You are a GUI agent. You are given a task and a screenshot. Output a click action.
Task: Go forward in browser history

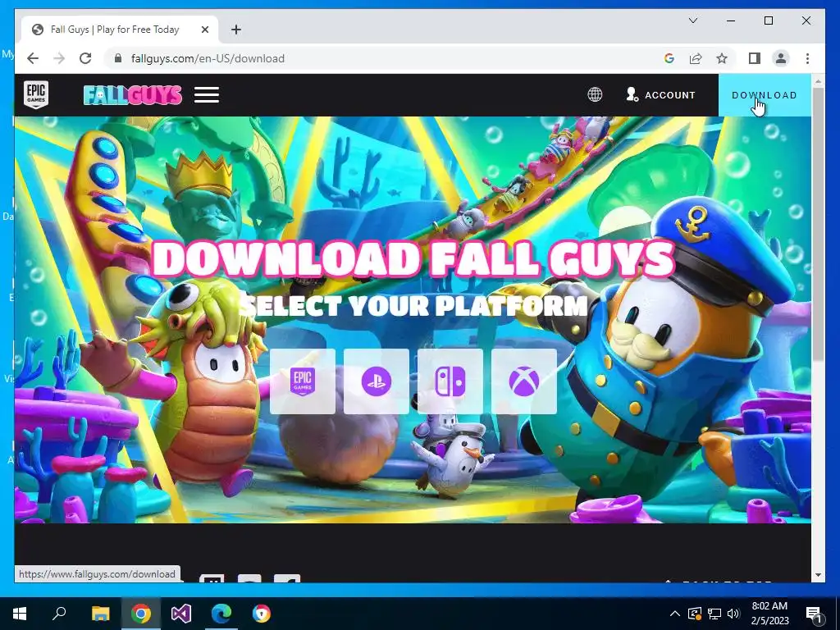[x=59, y=58]
